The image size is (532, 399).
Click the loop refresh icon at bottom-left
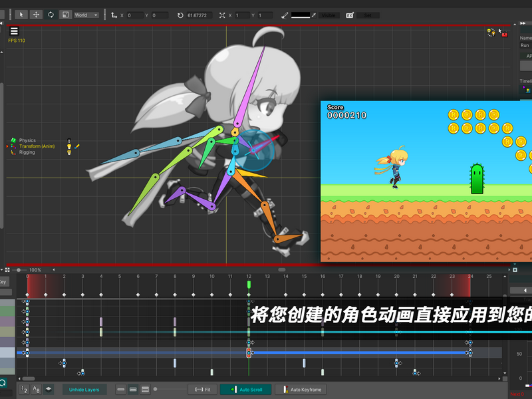[x=3, y=383]
